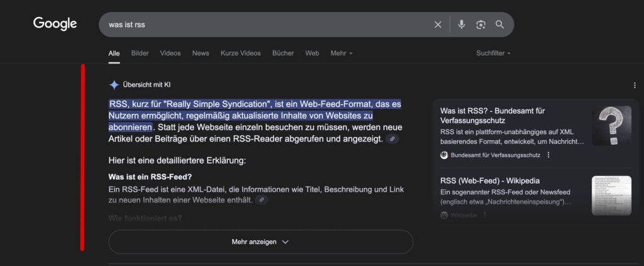
Task: Click the question mark thumbnail image
Action: click(x=611, y=126)
